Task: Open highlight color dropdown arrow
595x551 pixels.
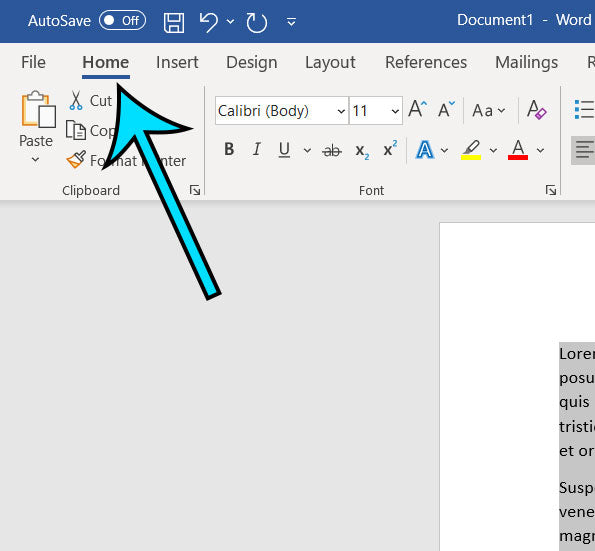Action: pyautogui.click(x=493, y=151)
